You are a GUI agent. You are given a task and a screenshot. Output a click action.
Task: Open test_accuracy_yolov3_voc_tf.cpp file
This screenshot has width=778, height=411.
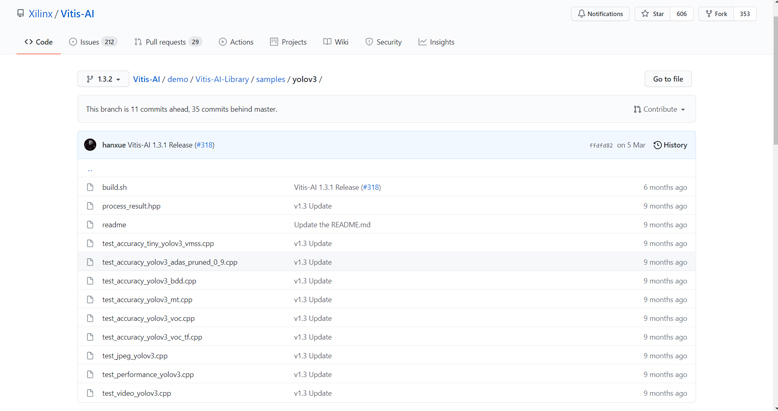pos(152,337)
